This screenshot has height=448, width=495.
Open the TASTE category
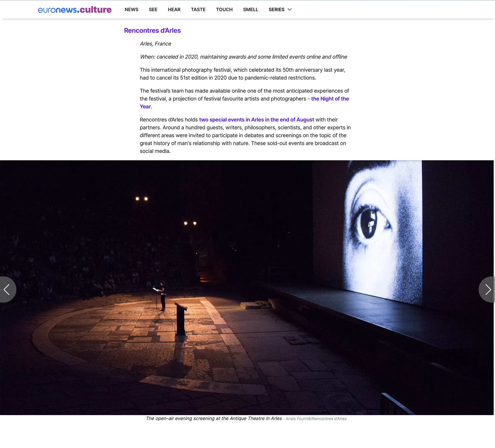click(x=198, y=10)
